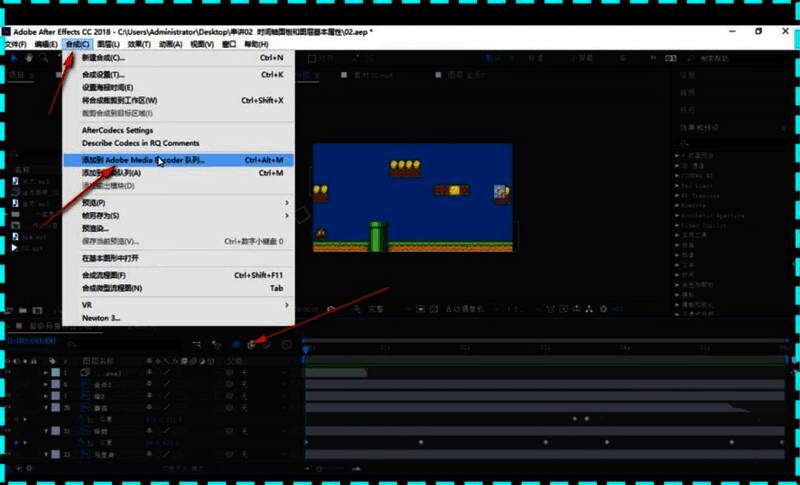Click the timeline current time indicator
Viewport: 800px width, 485px height.
(305, 347)
